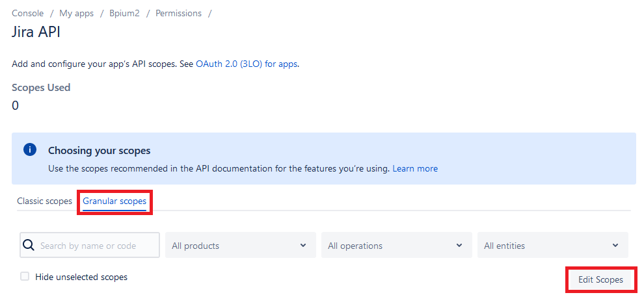Click the All products dropdown chevron
The height and width of the screenshot is (295, 644).
[x=303, y=246]
